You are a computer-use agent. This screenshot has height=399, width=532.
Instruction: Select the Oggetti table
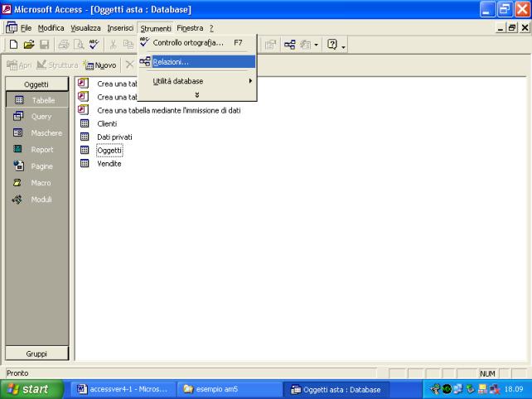point(109,150)
